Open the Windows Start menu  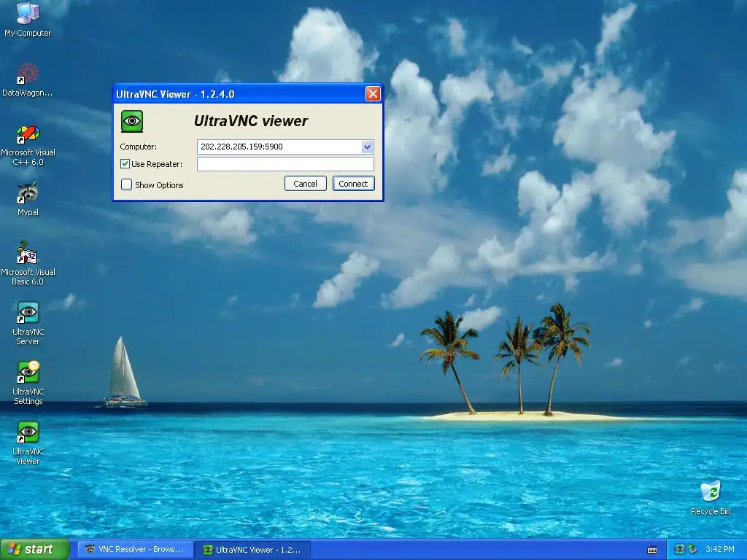pyautogui.click(x=35, y=549)
